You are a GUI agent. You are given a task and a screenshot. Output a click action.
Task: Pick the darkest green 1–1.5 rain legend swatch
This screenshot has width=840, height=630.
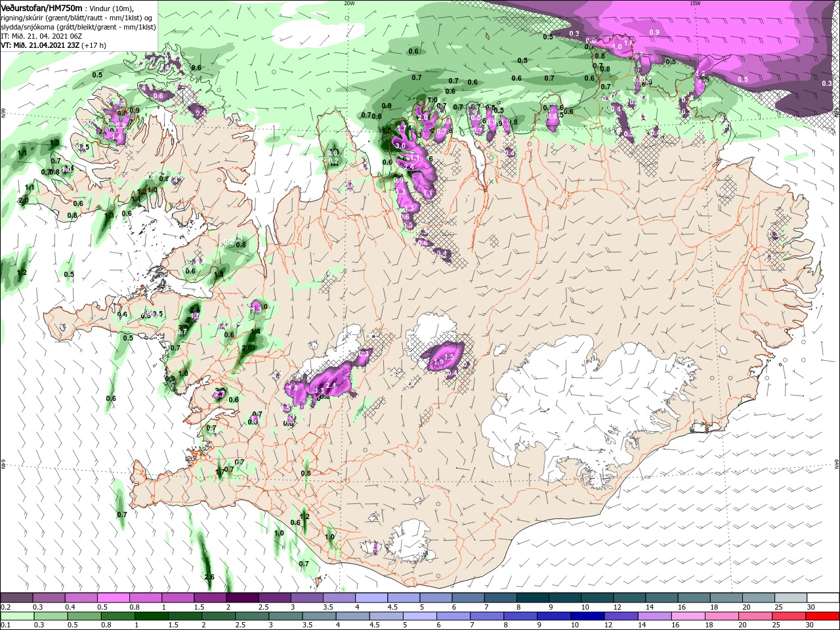[x=151, y=616]
